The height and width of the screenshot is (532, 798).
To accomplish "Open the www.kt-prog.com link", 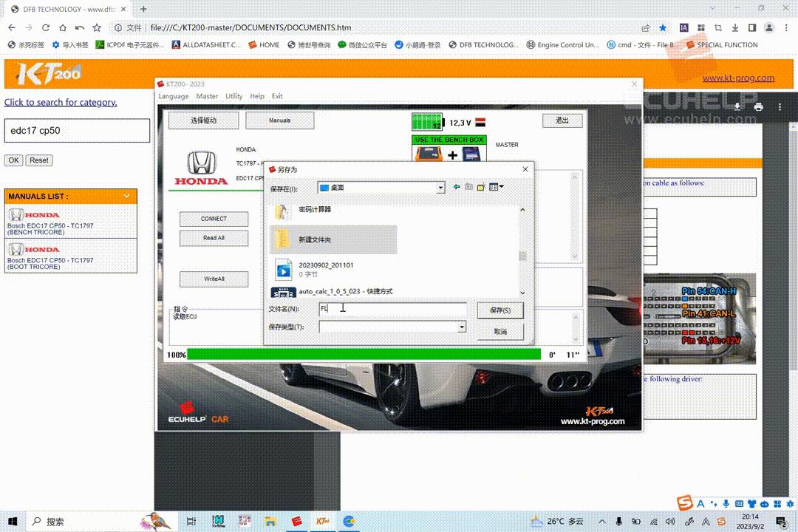I will (738, 78).
